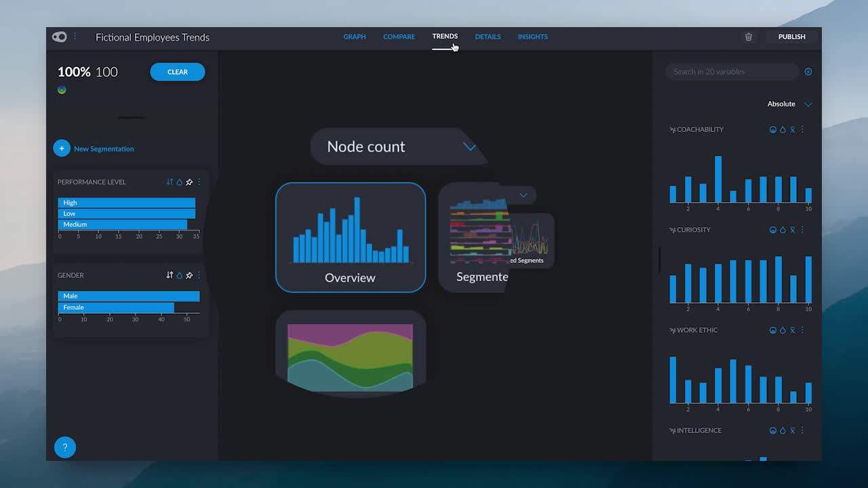Select the Overview chart card
The height and width of the screenshot is (488, 868).
point(351,237)
